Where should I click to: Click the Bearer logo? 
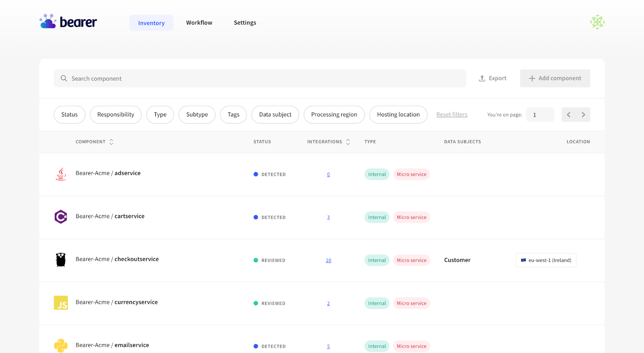pos(68,22)
